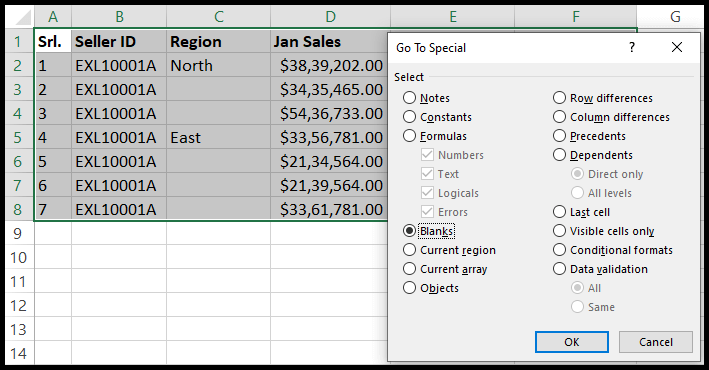The height and width of the screenshot is (370, 709).
Task: Open help with the question mark icon
Action: [632, 47]
